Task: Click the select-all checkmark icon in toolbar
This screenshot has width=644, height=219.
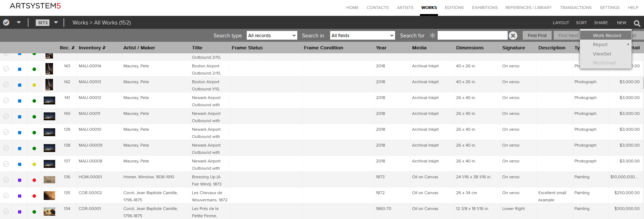Action: pyautogui.click(x=6, y=22)
